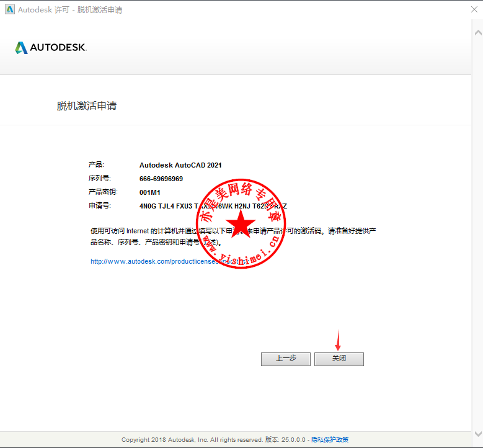Click the 产品 label
Image resolution: width=483 pixels, height=448 pixels.
96,164
